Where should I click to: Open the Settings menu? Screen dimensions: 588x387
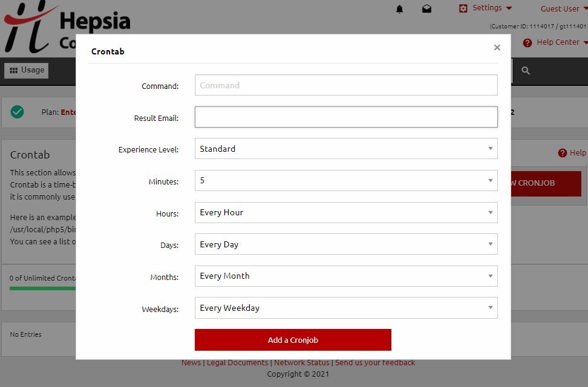click(486, 8)
